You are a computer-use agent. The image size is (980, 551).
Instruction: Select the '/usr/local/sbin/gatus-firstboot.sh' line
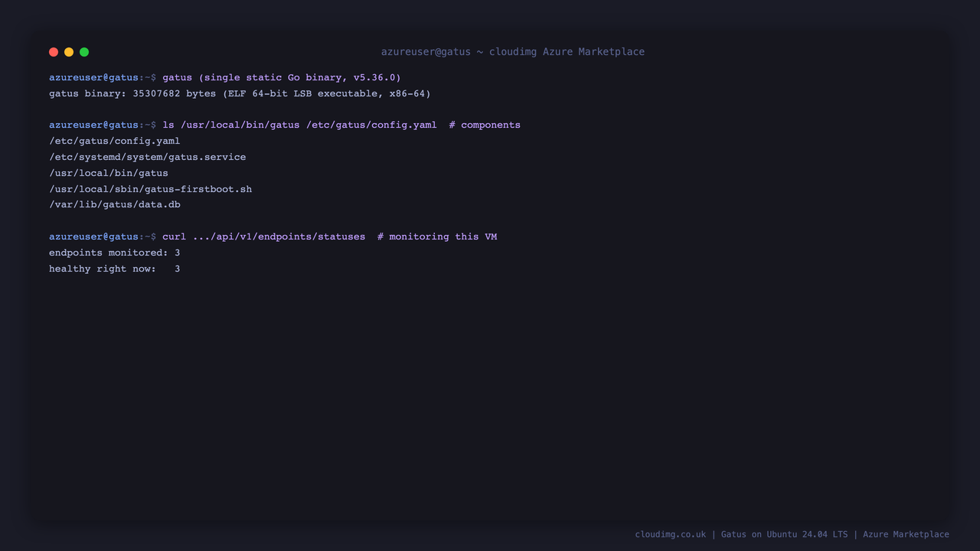click(x=151, y=189)
